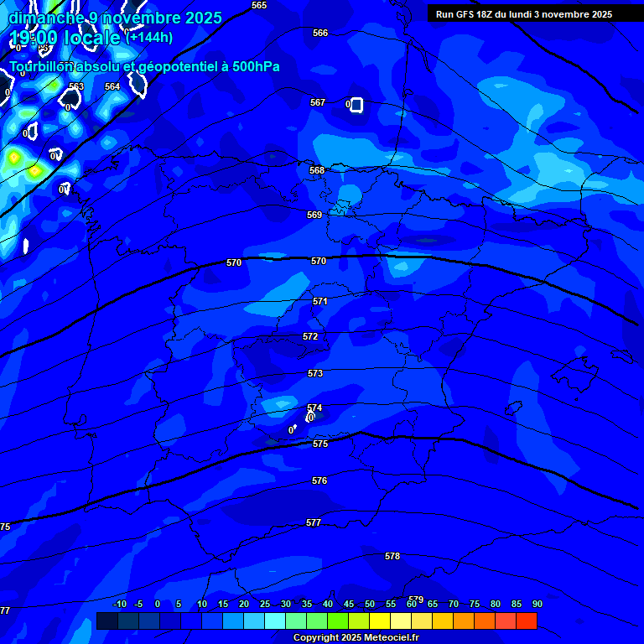Viewport: 644px width, 644px height.
Task: Click the red swatch at scale's right end
Action: tap(527, 621)
